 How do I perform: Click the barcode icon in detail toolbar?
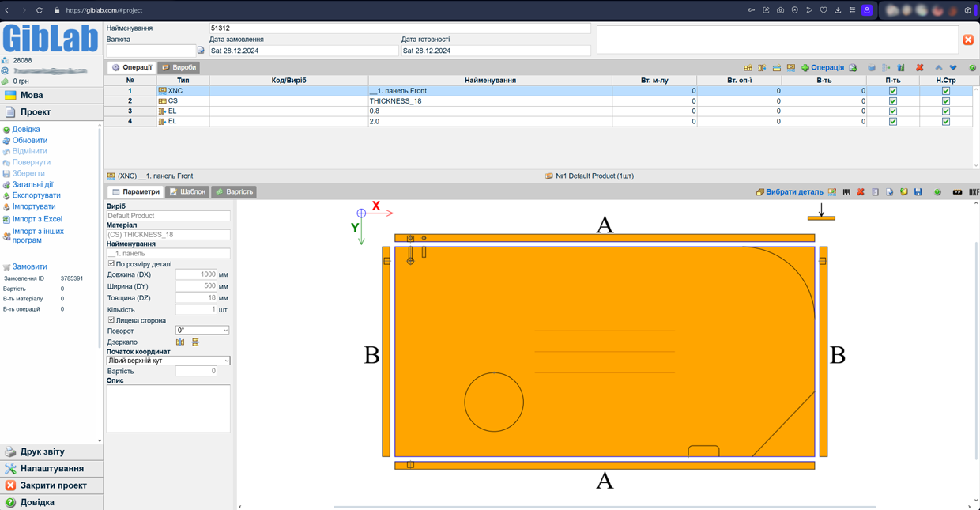(846, 192)
